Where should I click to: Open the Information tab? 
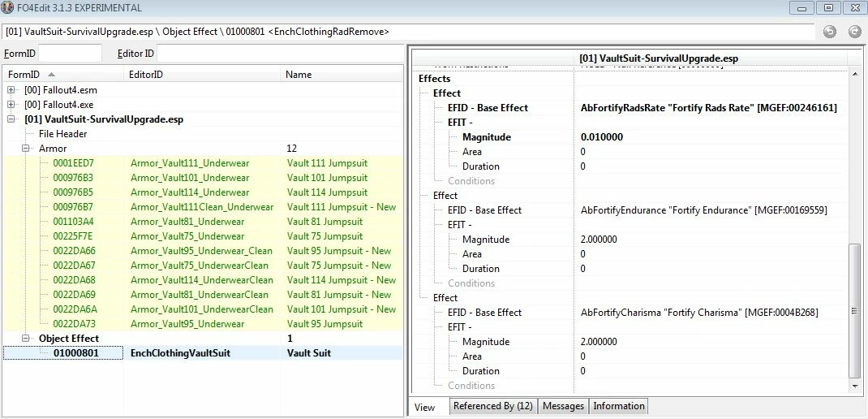(x=618, y=406)
